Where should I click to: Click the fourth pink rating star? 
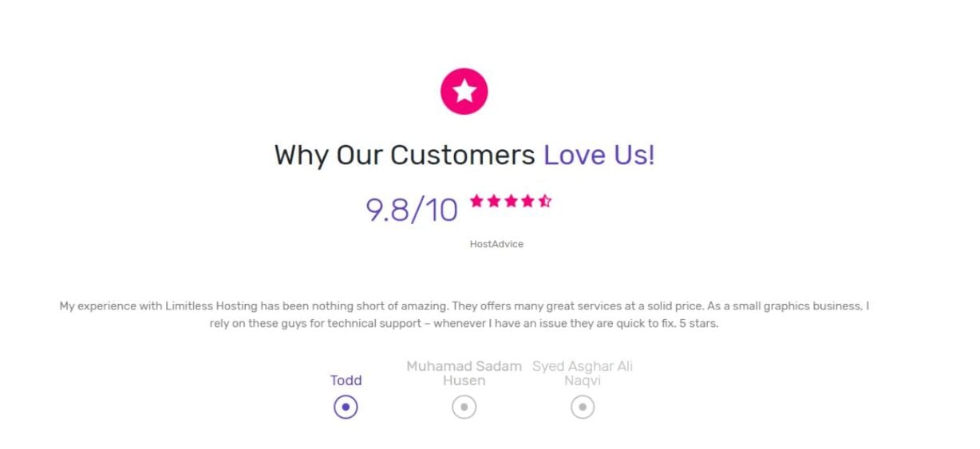coord(528,201)
